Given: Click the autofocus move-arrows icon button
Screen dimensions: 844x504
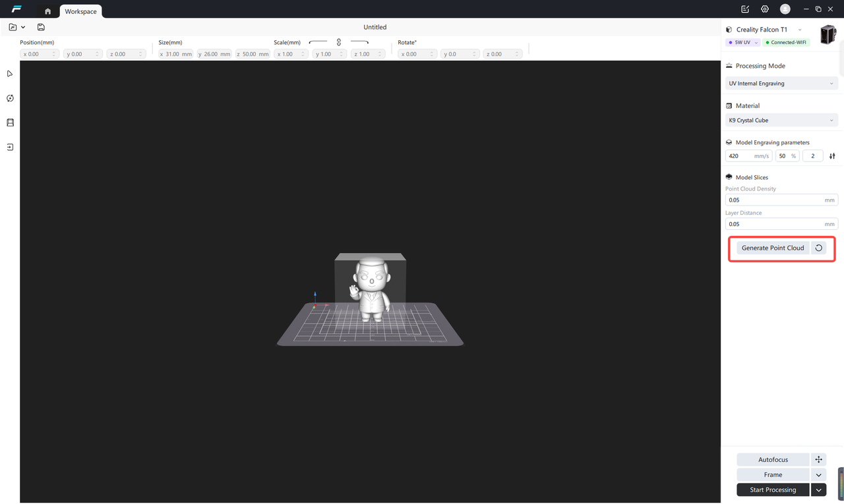Looking at the screenshot, I should tap(818, 459).
